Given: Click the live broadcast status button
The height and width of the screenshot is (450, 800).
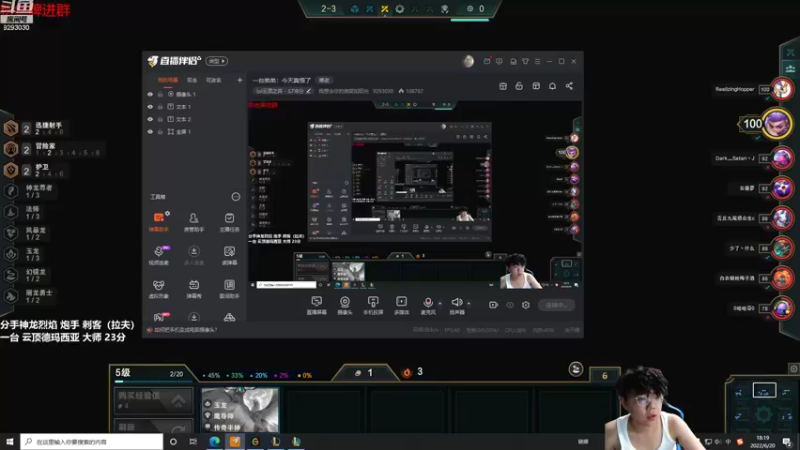Looking at the screenshot, I should 556,305.
